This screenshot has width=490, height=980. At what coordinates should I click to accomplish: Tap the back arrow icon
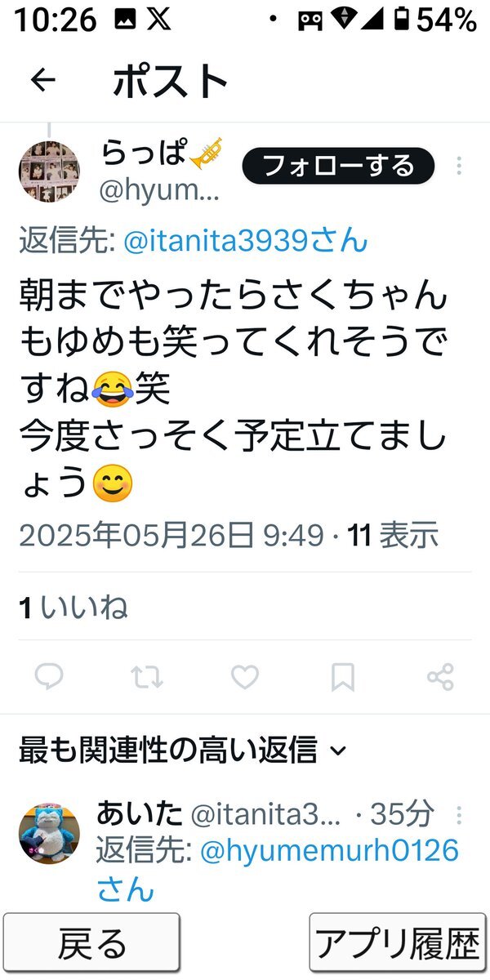tap(42, 80)
